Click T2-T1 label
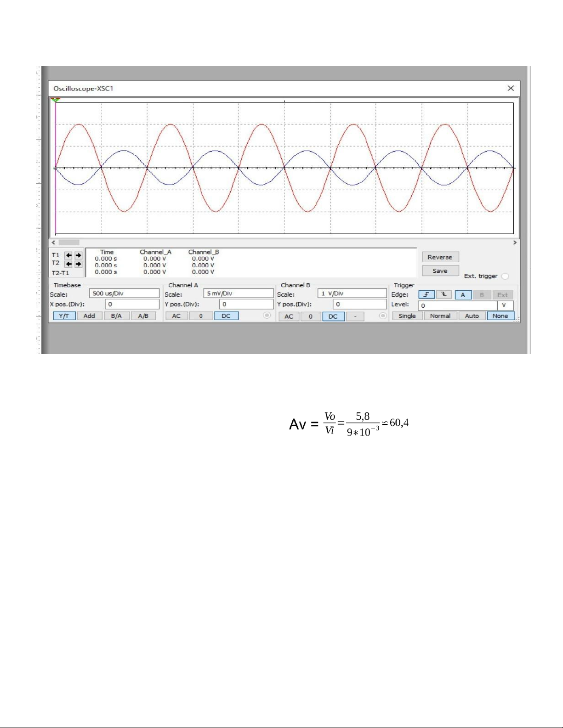 coord(60,273)
